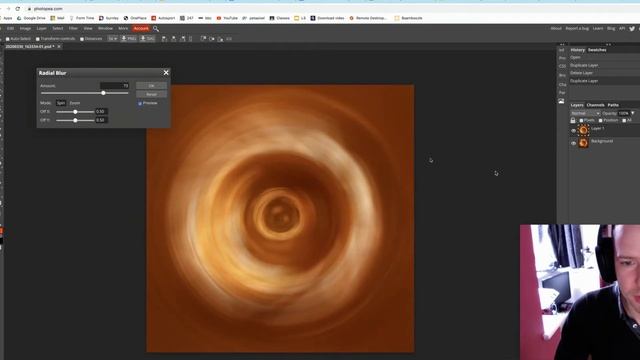Viewport: 640px width, 360px height.
Task: Open the About link
Action: pyautogui.click(x=556, y=29)
